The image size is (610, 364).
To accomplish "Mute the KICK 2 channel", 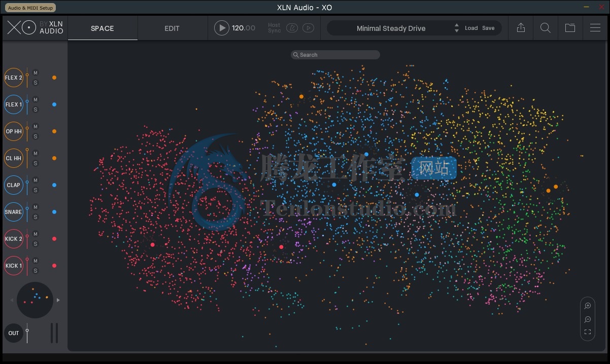I will point(36,234).
